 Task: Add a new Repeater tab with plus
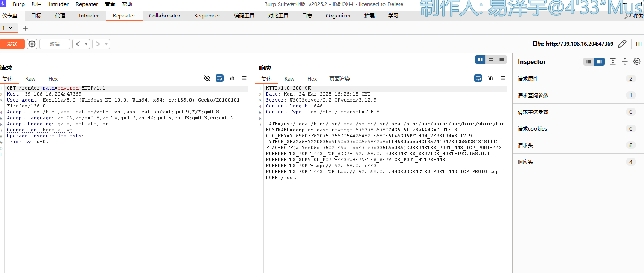click(x=25, y=28)
